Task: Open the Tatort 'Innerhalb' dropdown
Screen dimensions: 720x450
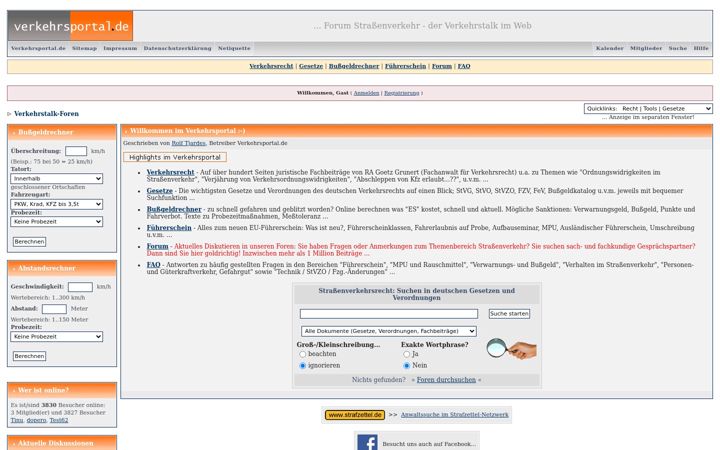Action: point(56,178)
